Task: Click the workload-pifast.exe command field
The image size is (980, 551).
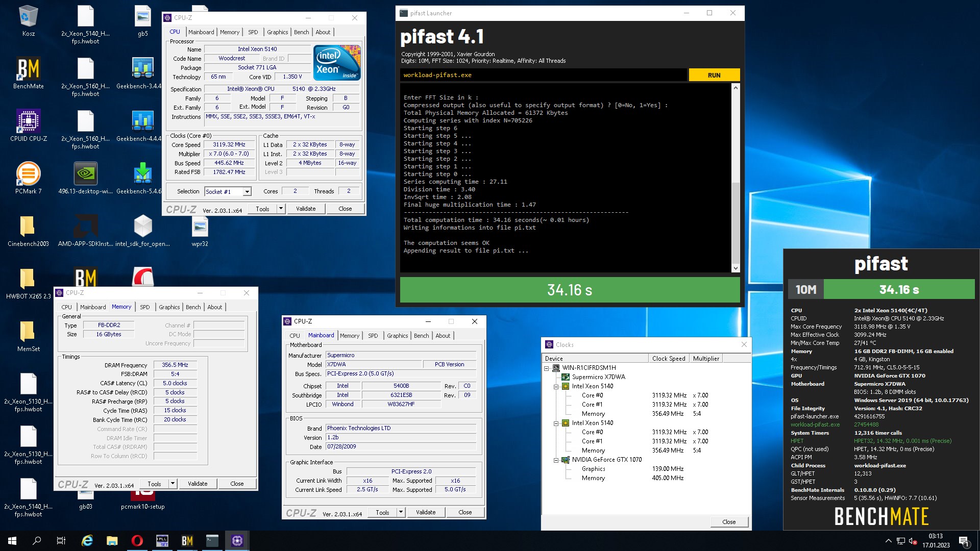Action: click(544, 75)
